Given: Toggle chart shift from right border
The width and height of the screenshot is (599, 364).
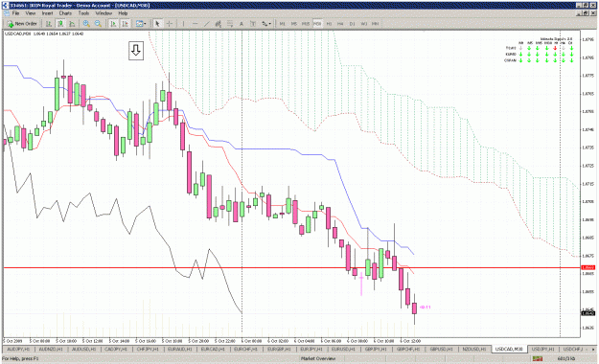Looking at the screenshot, I should (x=125, y=24).
